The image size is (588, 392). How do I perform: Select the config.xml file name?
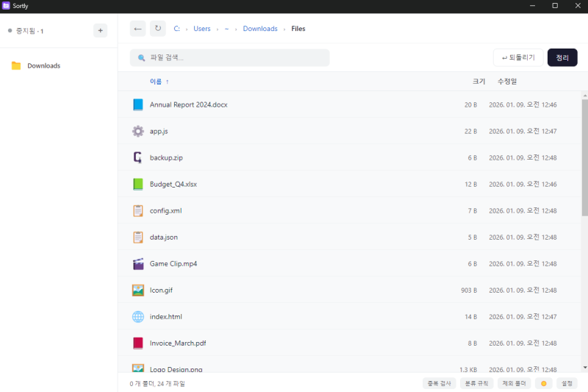[x=166, y=211]
